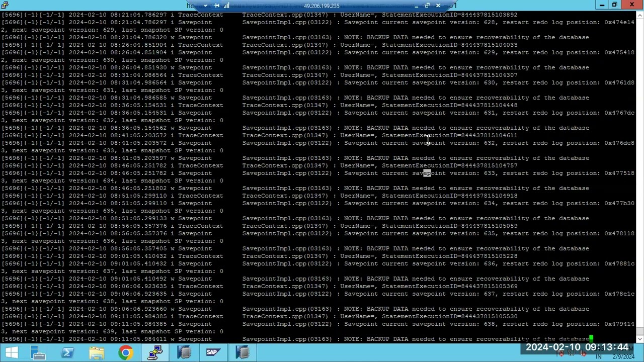
Task: Select the active PuTTY taskbar icon
Action: coord(155,352)
